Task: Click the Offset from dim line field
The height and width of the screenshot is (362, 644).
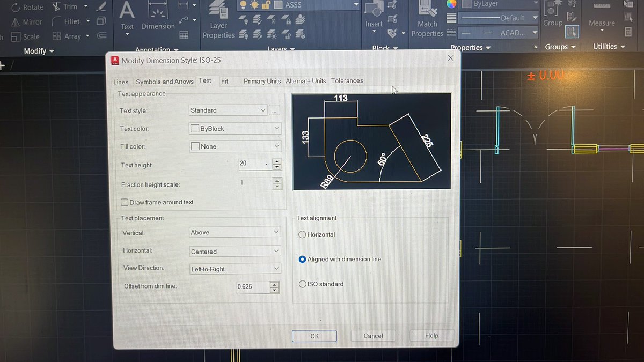Action: [x=253, y=287]
